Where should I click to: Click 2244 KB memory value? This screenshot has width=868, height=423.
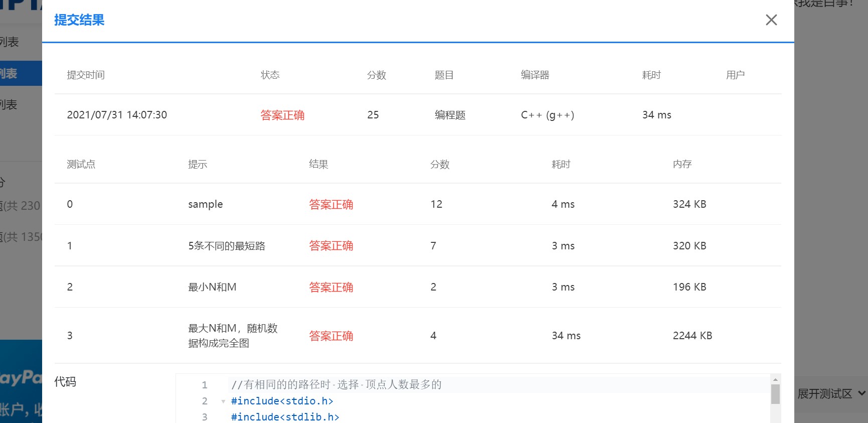click(x=692, y=336)
